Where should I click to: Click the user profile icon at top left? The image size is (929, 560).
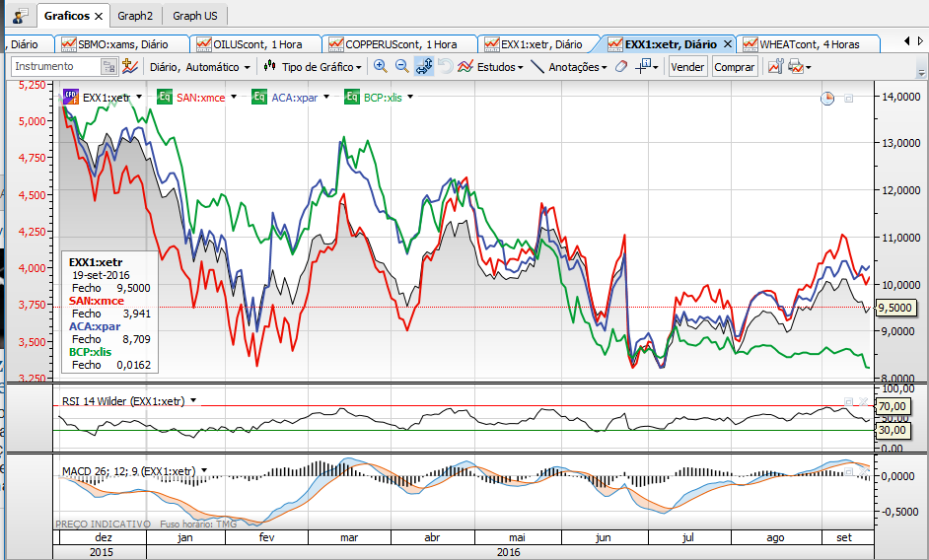(20, 17)
